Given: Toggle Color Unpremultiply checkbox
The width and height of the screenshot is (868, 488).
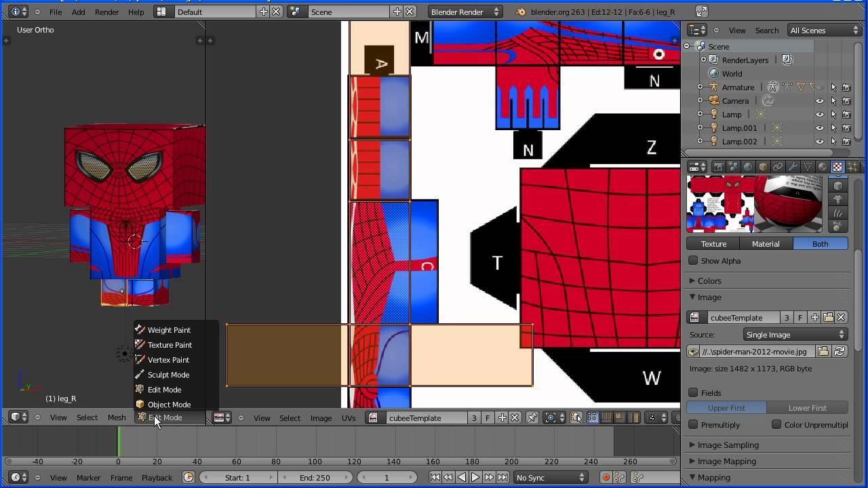Looking at the screenshot, I should 776,425.
